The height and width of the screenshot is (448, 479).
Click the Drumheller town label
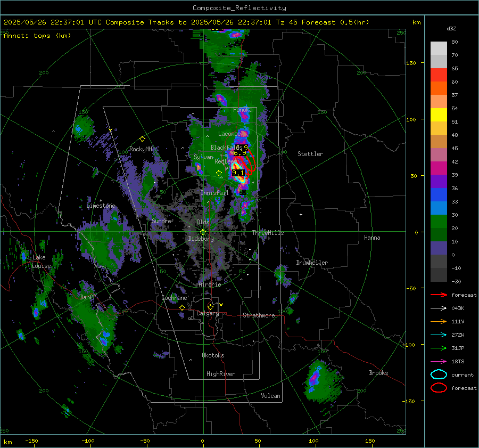[x=312, y=263]
